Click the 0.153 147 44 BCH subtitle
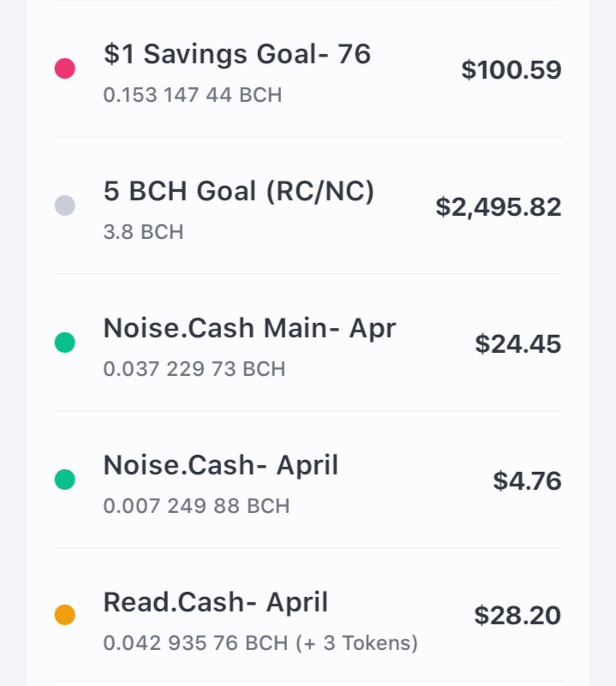 pyautogui.click(x=193, y=95)
